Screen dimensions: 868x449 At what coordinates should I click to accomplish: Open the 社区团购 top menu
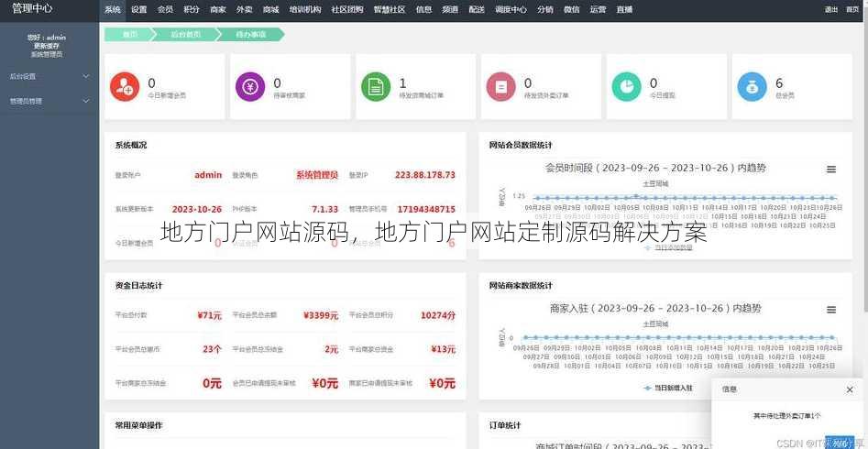tap(347, 9)
